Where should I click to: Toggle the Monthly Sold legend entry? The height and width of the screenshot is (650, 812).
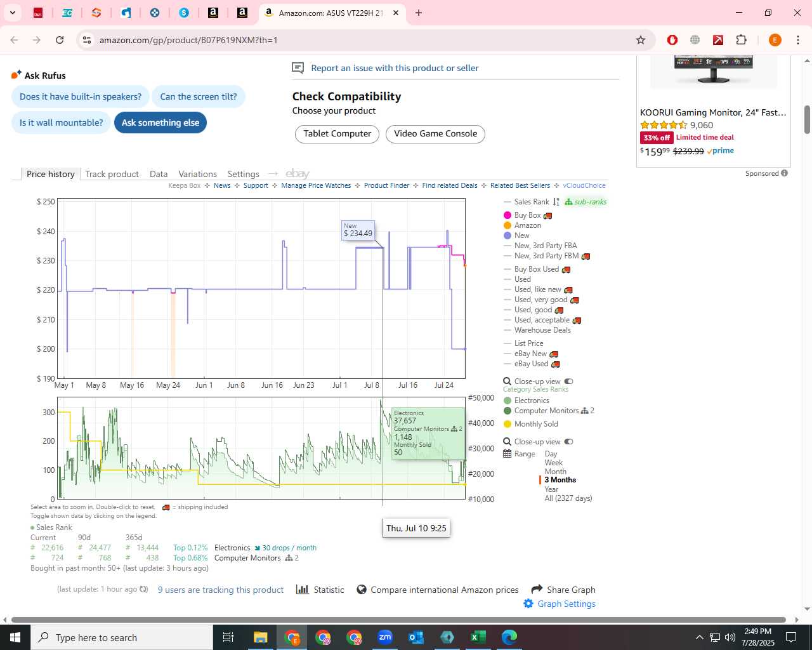(531, 424)
